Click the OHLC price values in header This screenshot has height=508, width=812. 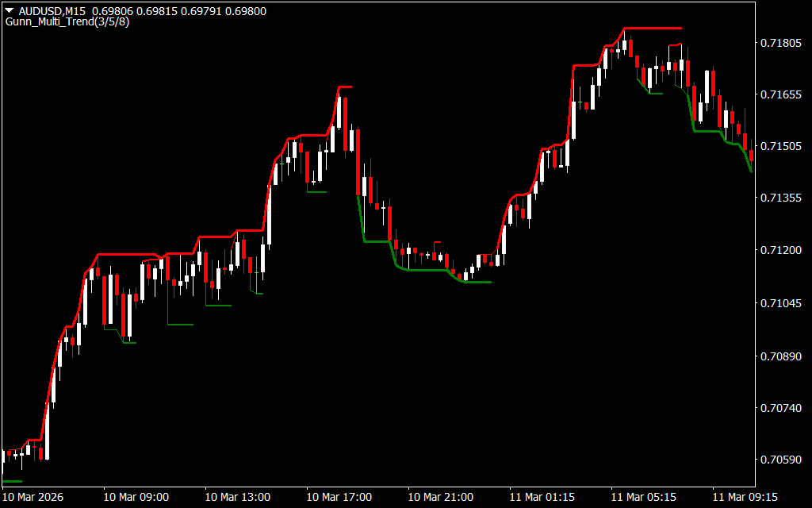pyautogui.click(x=179, y=11)
